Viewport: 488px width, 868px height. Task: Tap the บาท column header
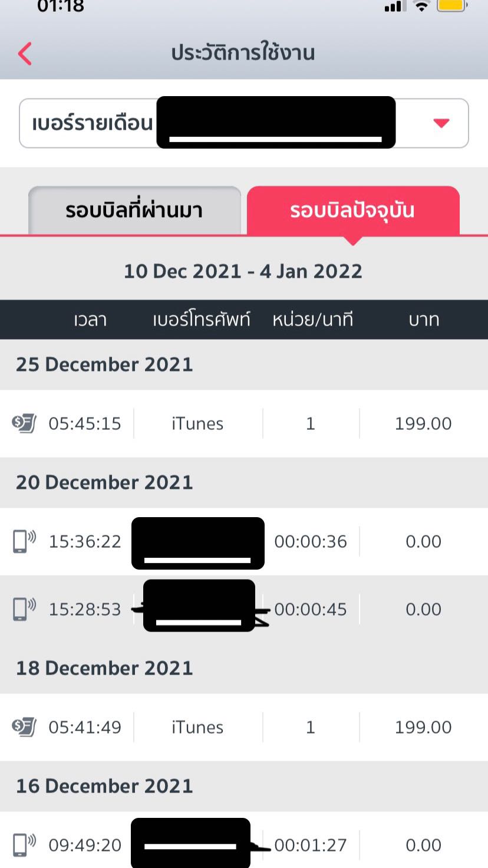[424, 320]
